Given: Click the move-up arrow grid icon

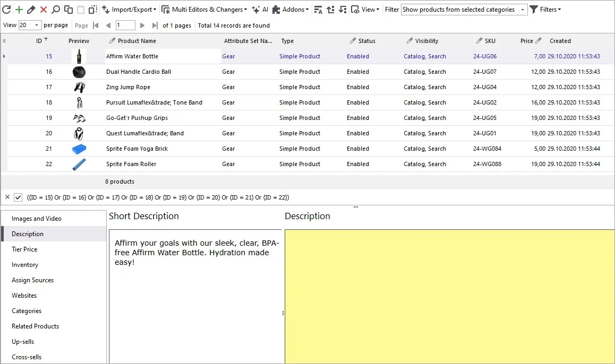Looking at the screenshot, I should click(330, 10).
